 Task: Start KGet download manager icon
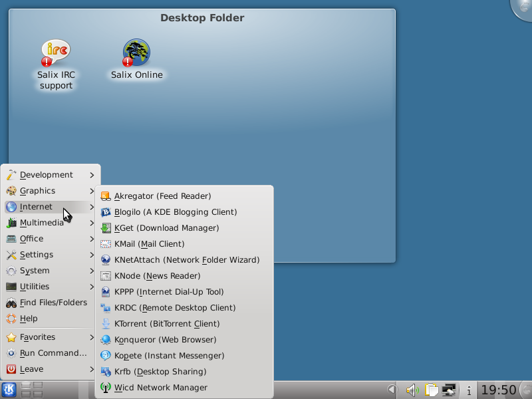tap(106, 228)
